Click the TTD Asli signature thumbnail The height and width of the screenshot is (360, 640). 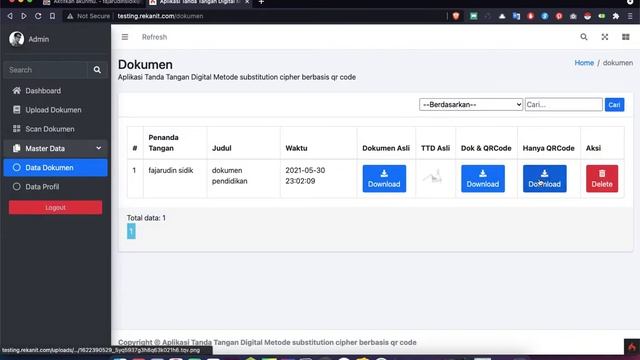point(433,177)
